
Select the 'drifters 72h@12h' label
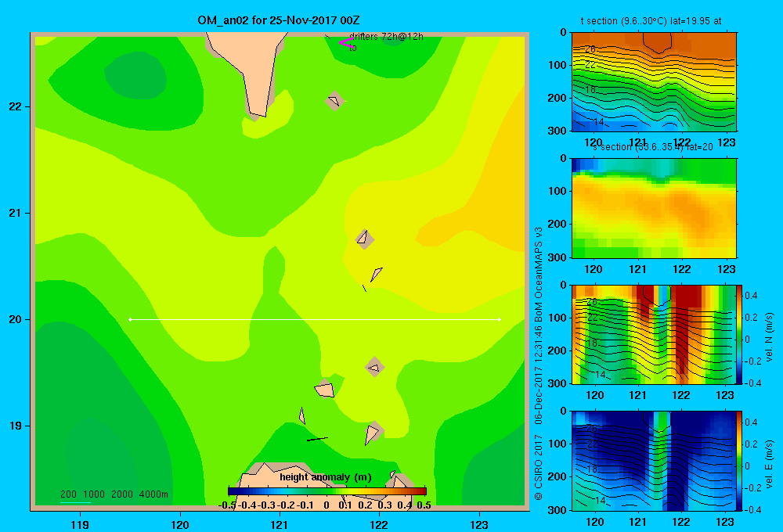point(386,37)
